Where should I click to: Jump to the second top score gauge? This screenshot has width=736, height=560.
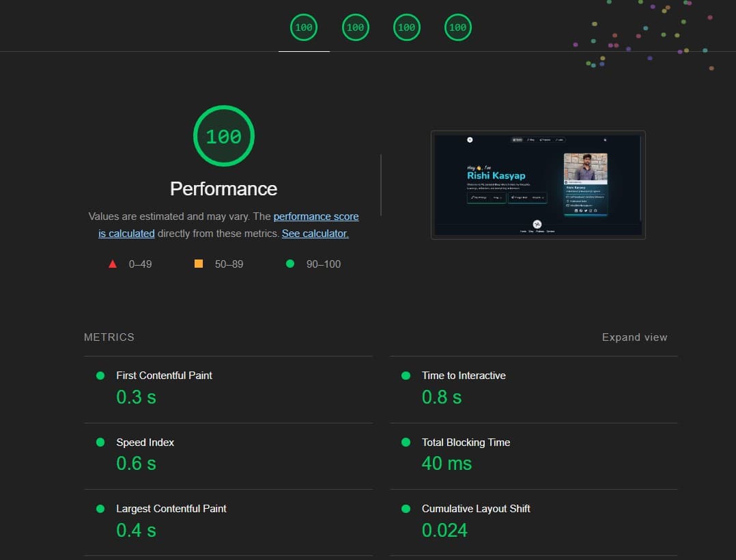click(x=355, y=28)
